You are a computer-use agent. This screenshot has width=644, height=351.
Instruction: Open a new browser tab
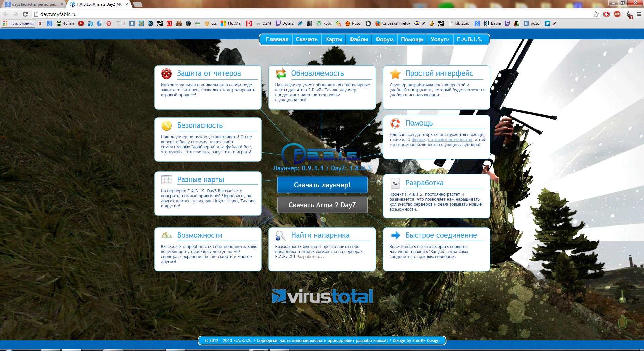point(137,4)
